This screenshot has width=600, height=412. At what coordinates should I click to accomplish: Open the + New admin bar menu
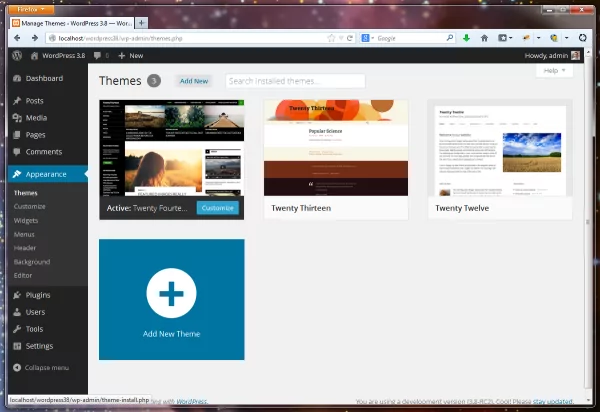tap(130, 56)
